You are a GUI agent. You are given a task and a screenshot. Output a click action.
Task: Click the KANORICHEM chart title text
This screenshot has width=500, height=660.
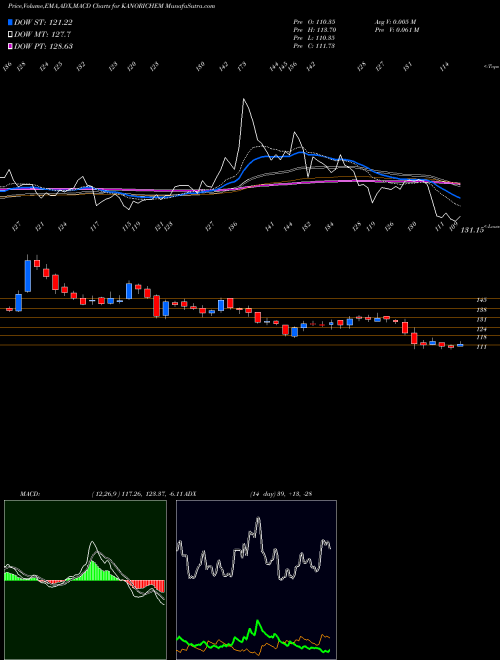coord(112,6)
